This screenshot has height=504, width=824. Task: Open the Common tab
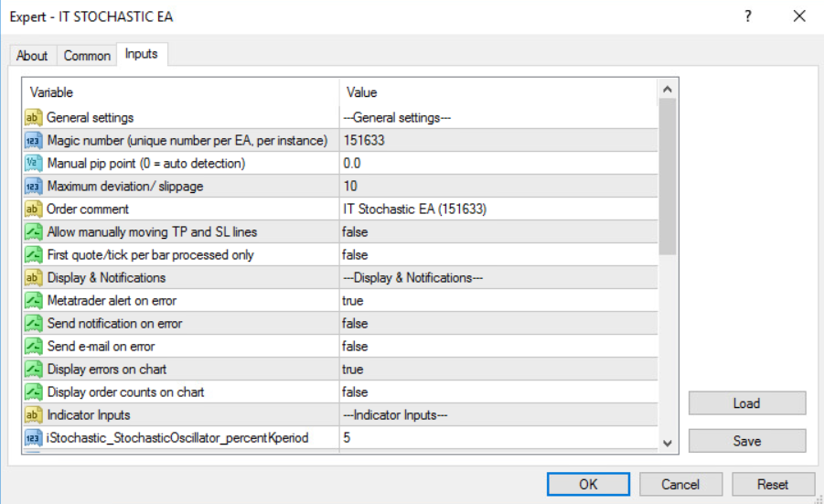pos(87,56)
